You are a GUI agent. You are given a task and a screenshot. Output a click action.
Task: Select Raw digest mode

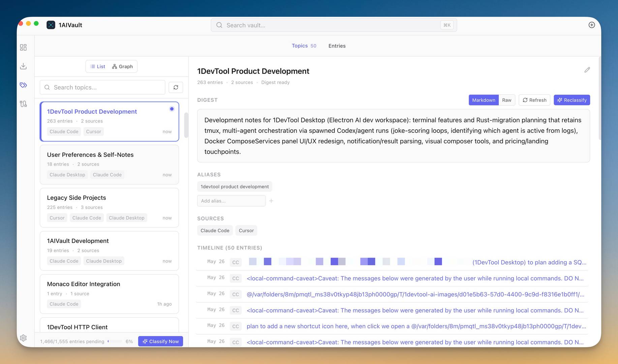pyautogui.click(x=507, y=100)
